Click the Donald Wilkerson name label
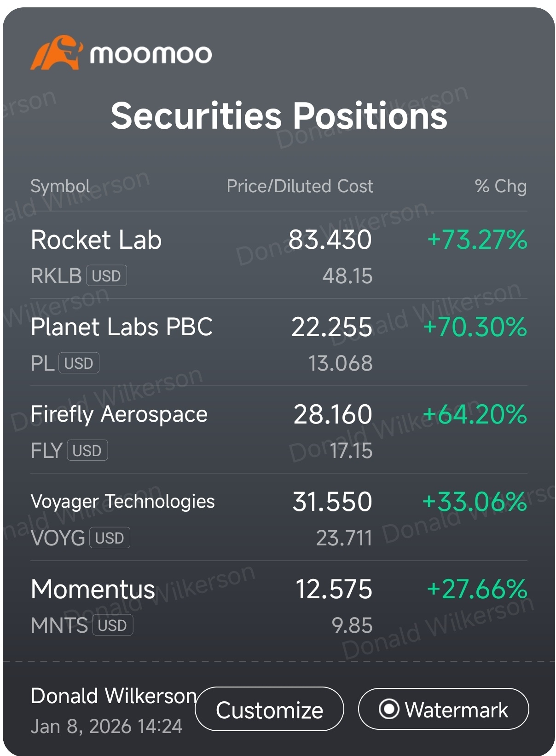 (114, 696)
